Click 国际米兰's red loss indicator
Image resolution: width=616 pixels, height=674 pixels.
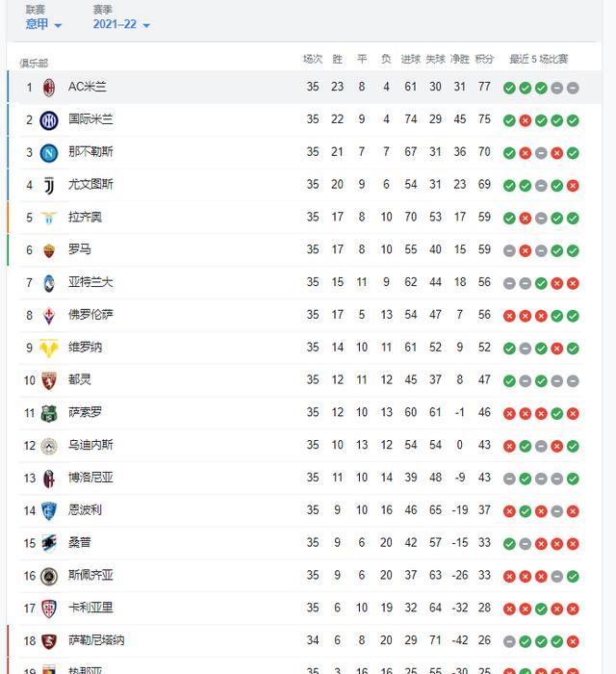click(x=526, y=120)
